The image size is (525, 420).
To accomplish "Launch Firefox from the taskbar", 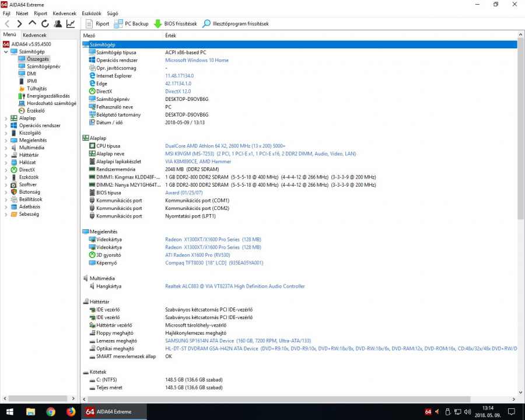I will click(x=71, y=412).
